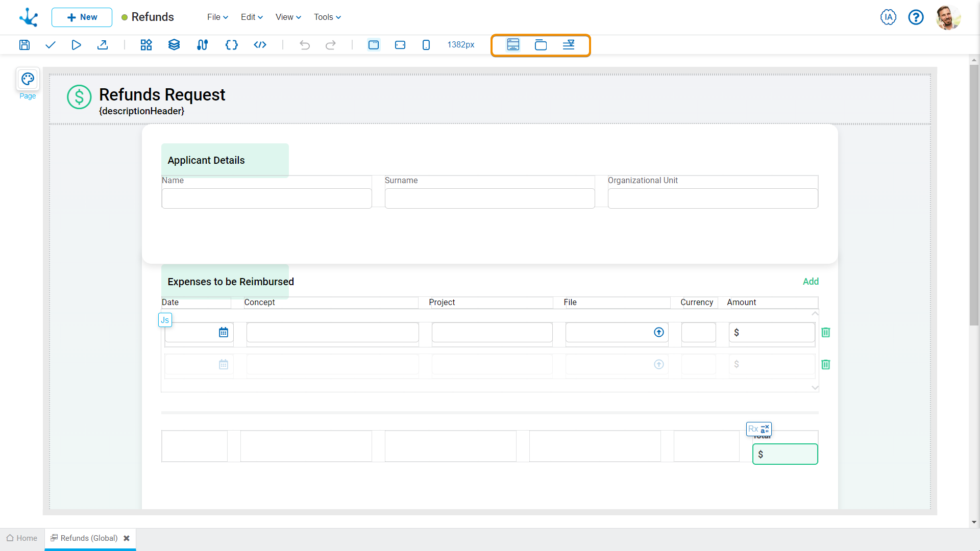The image size is (980, 551).
Task: Toggle the tablet viewport layout view
Action: [x=401, y=44]
